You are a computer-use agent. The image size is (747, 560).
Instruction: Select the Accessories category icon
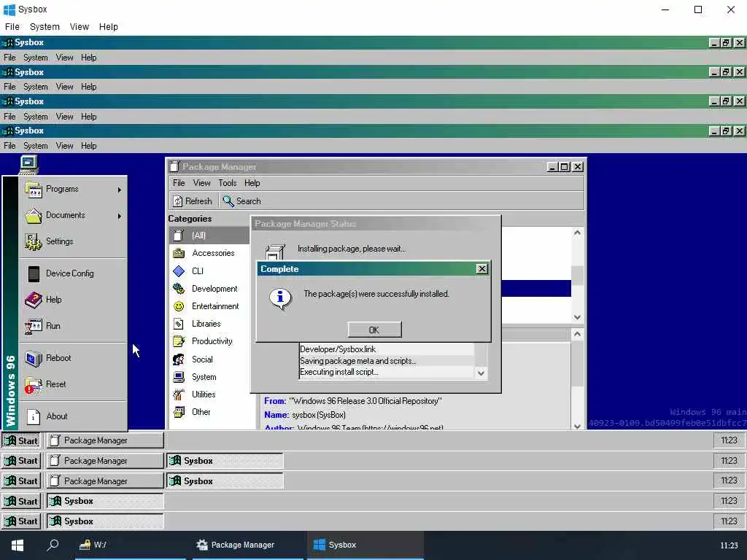[x=179, y=253]
